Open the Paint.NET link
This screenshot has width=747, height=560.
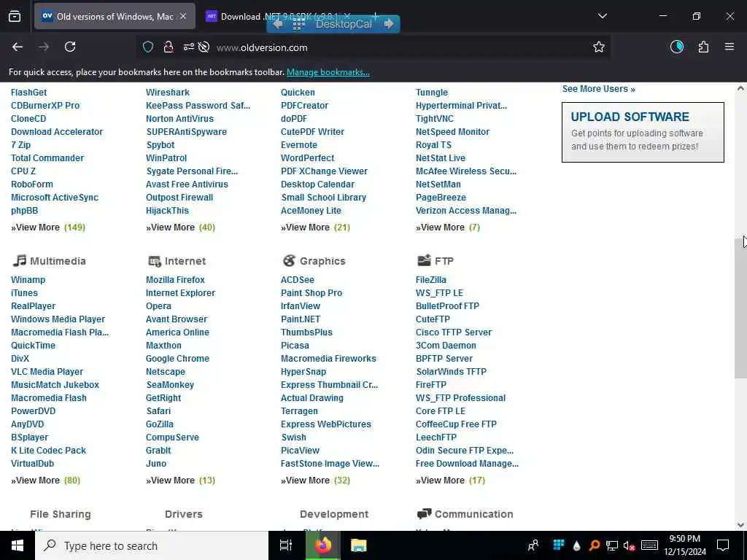click(301, 319)
